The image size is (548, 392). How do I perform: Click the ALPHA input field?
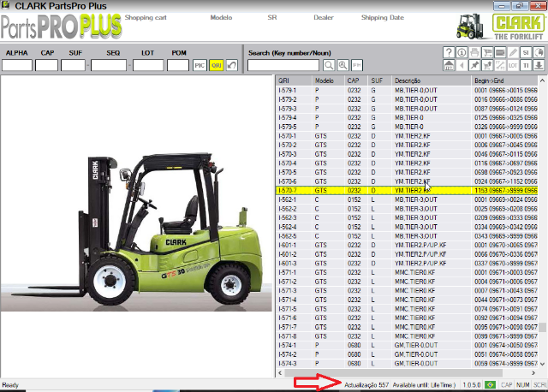point(17,65)
